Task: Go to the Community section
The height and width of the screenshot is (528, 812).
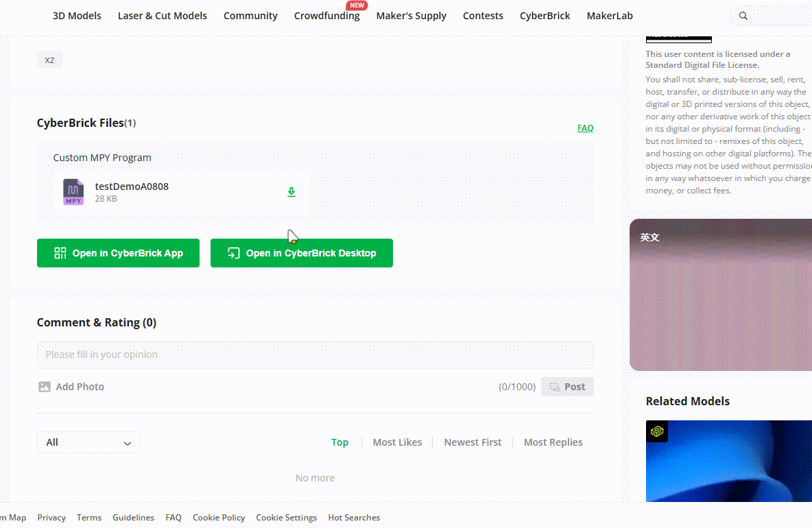Action: click(x=250, y=16)
